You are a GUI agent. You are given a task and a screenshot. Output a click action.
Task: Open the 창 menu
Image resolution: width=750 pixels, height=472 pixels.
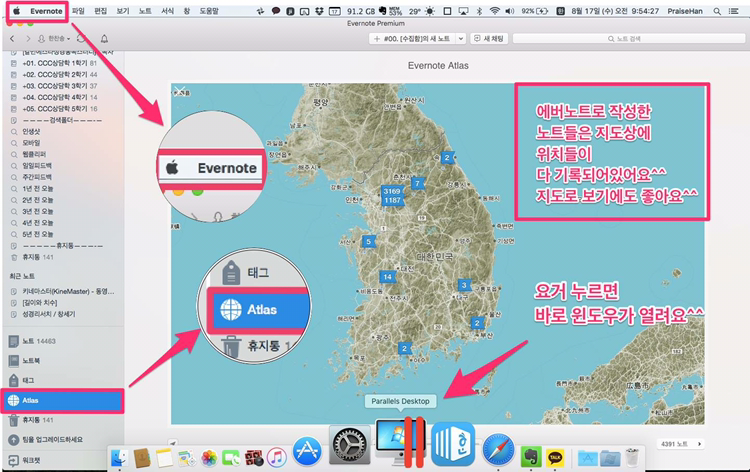coord(187,11)
